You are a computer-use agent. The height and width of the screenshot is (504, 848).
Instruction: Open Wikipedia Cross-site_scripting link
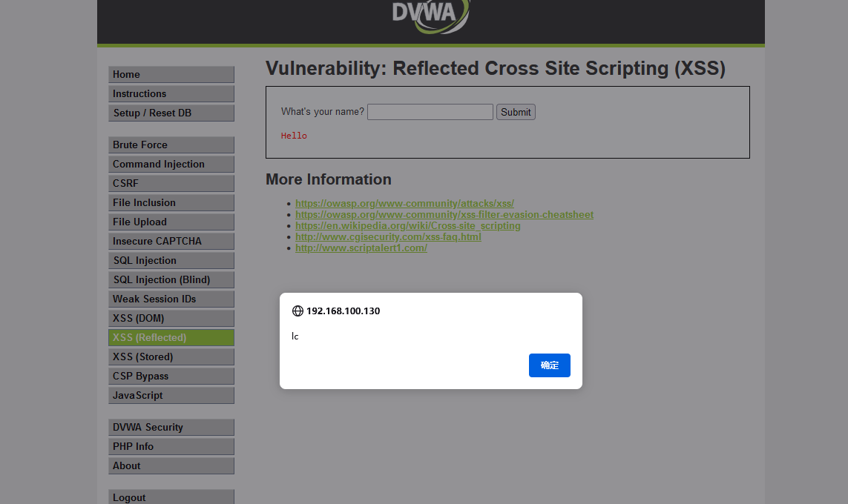pyautogui.click(x=408, y=226)
